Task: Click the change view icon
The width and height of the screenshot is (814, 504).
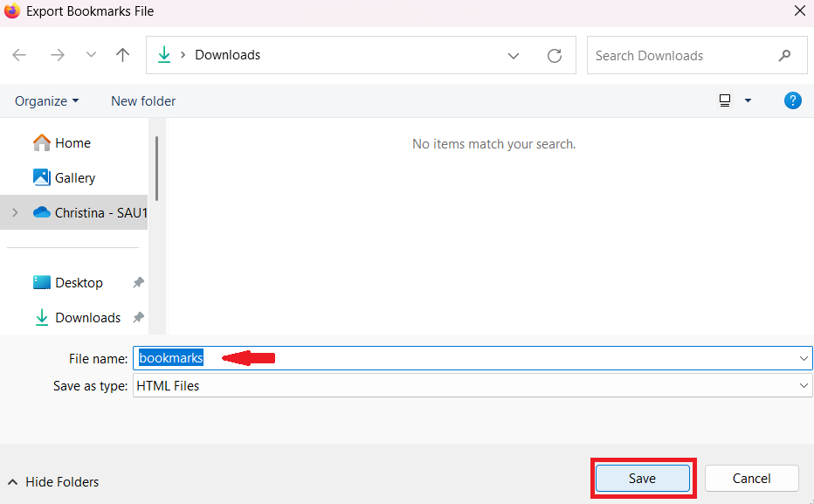Action: click(x=725, y=100)
